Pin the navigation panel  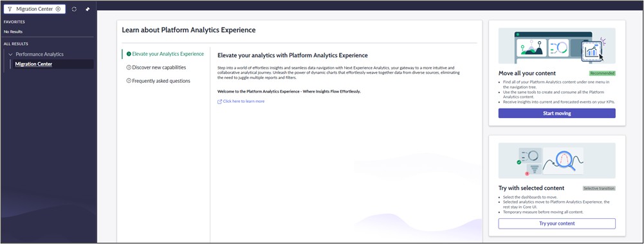(87, 9)
